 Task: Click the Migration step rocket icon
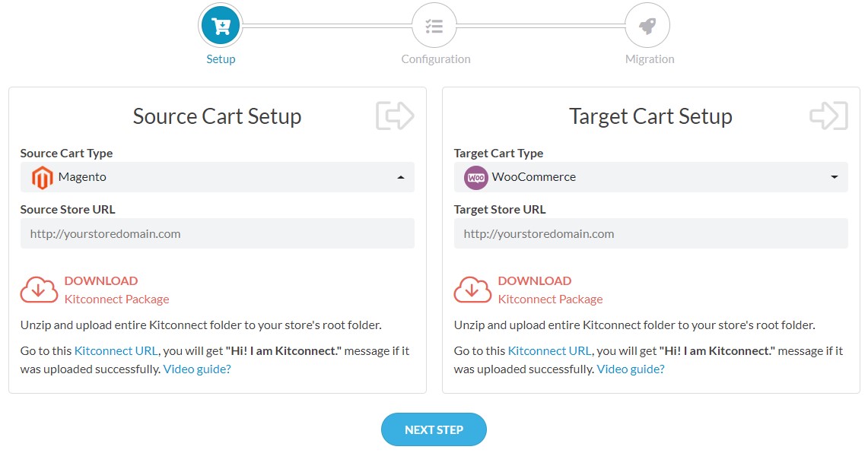pyautogui.click(x=647, y=25)
